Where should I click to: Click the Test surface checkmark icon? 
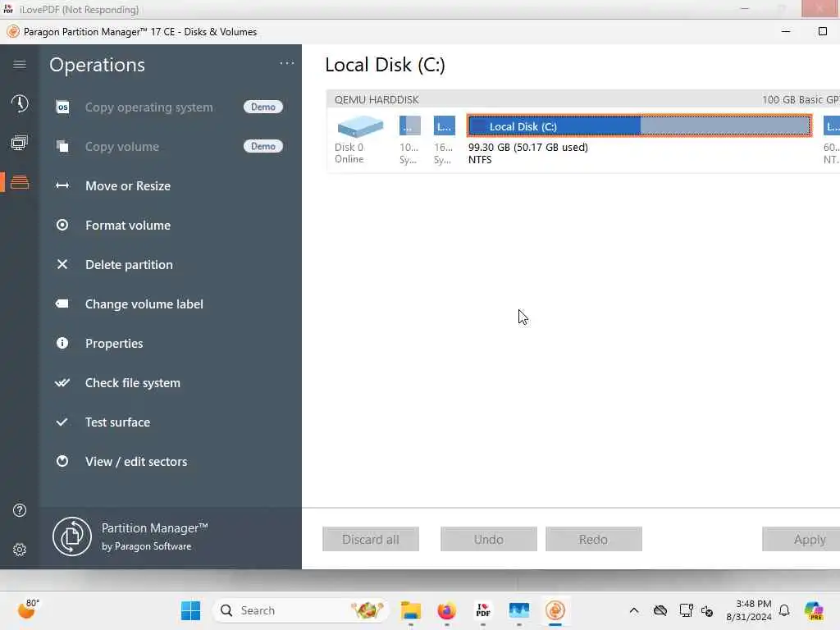[x=62, y=422]
